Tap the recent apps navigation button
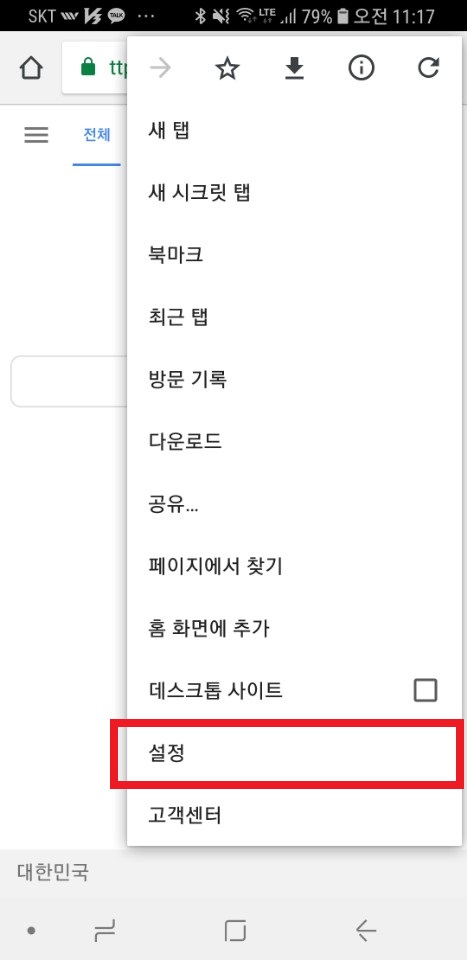This screenshot has width=467, height=960. coord(105,931)
